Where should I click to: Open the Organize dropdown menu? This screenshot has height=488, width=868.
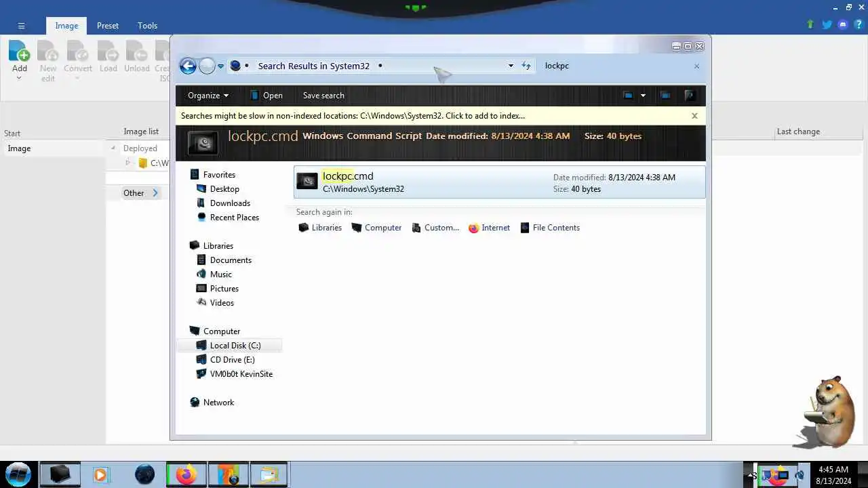click(208, 96)
